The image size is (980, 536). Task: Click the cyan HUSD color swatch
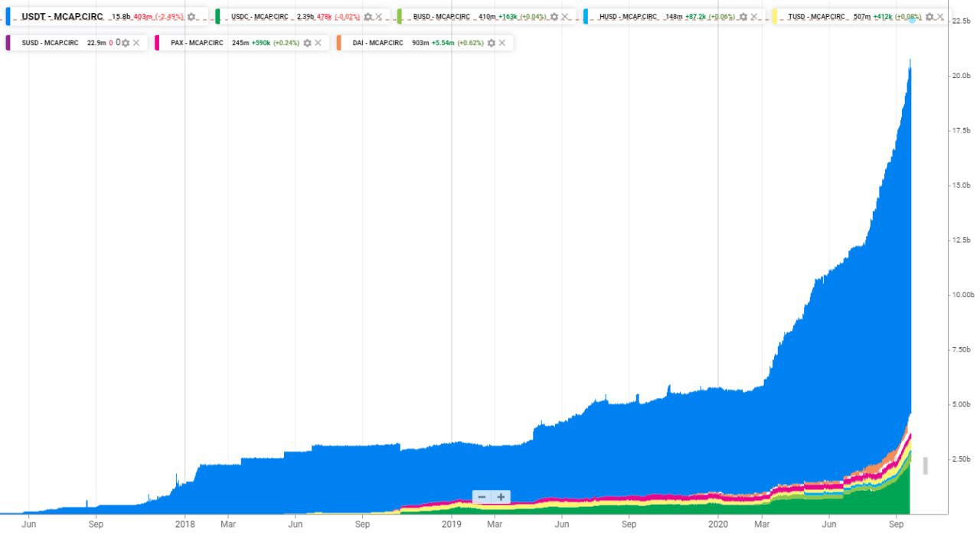click(x=586, y=17)
